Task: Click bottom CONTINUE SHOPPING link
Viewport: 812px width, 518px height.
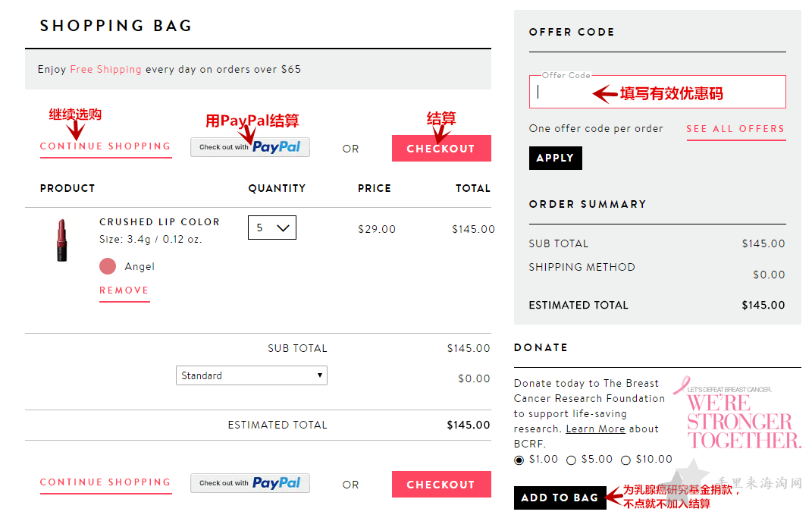Action: (105, 482)
